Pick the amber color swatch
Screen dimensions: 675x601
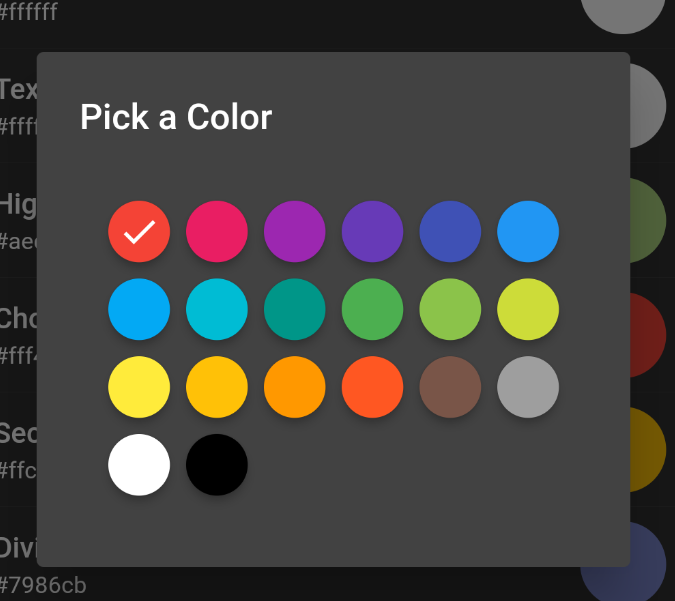tap(217, 387)
